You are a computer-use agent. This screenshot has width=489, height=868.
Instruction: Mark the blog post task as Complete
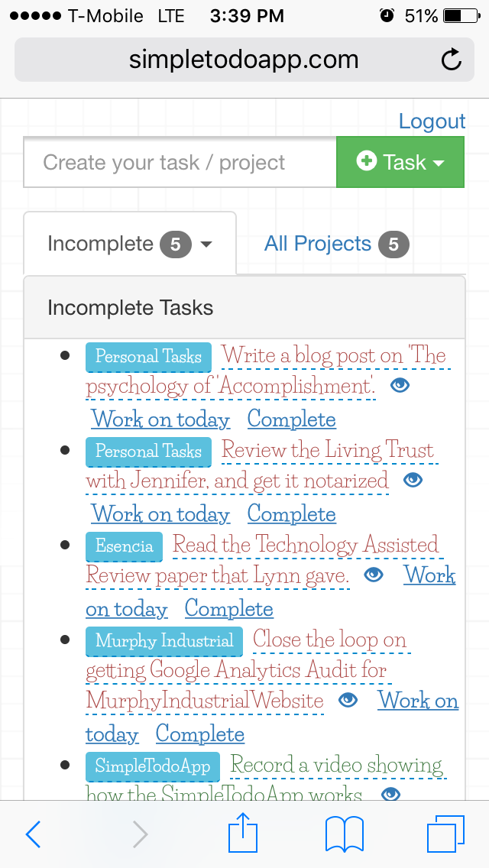pyautogui.click(x=291, y=419)
